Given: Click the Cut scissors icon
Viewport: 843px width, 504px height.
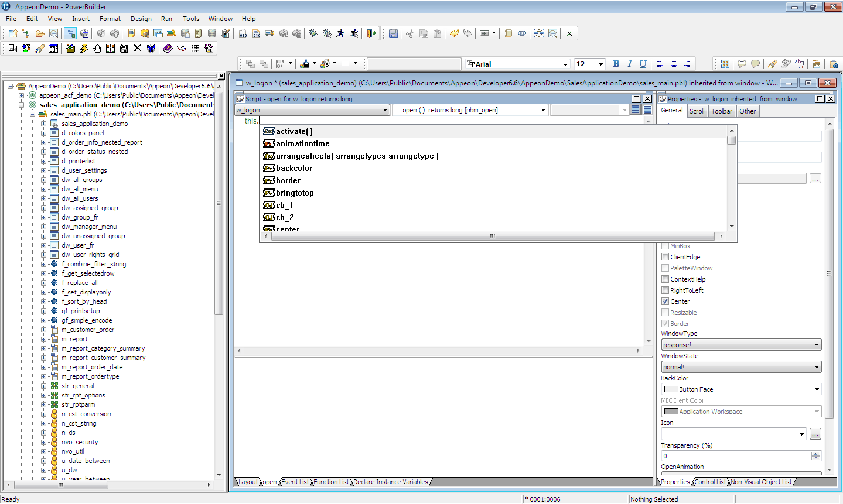Looking at the screenshot, I should (409, 33).
